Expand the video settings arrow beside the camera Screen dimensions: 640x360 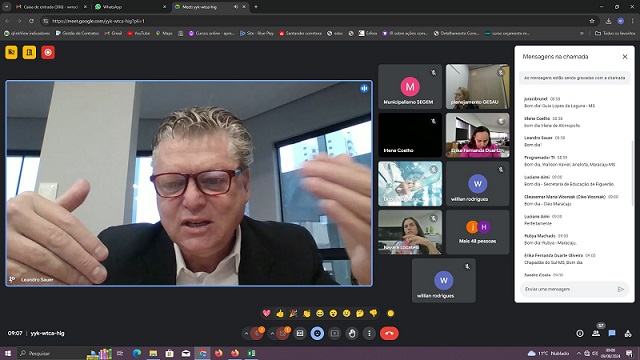(x=272, y=333)
